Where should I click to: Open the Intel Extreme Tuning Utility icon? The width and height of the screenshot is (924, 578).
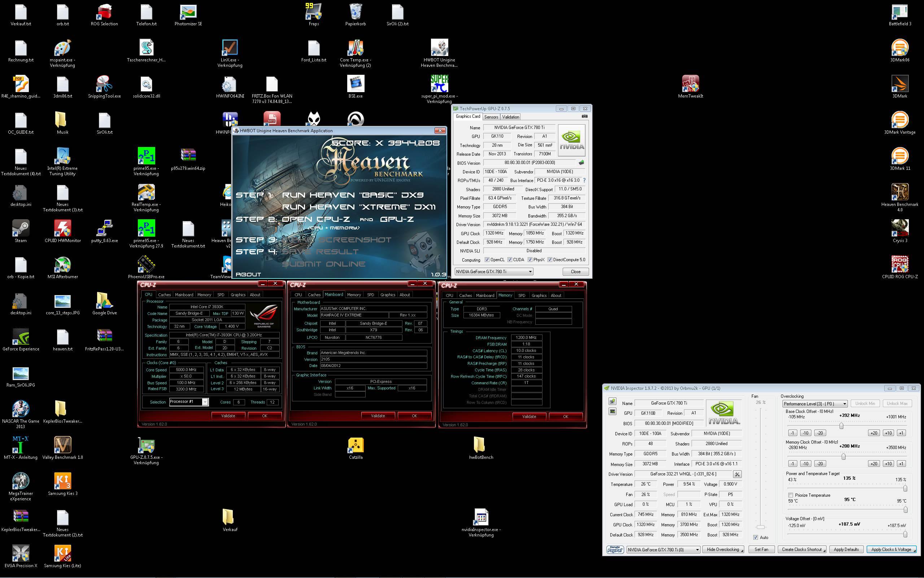pyautogui.click(x=62, y=162)
